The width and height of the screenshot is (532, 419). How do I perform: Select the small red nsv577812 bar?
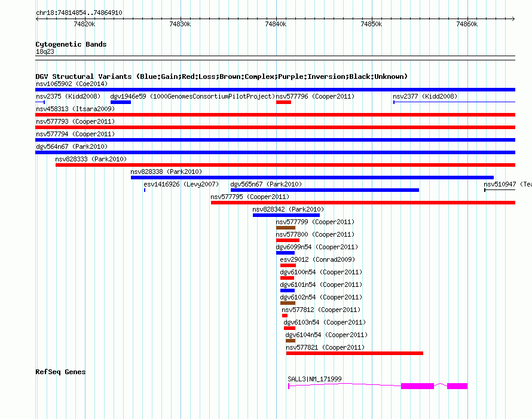285,316
